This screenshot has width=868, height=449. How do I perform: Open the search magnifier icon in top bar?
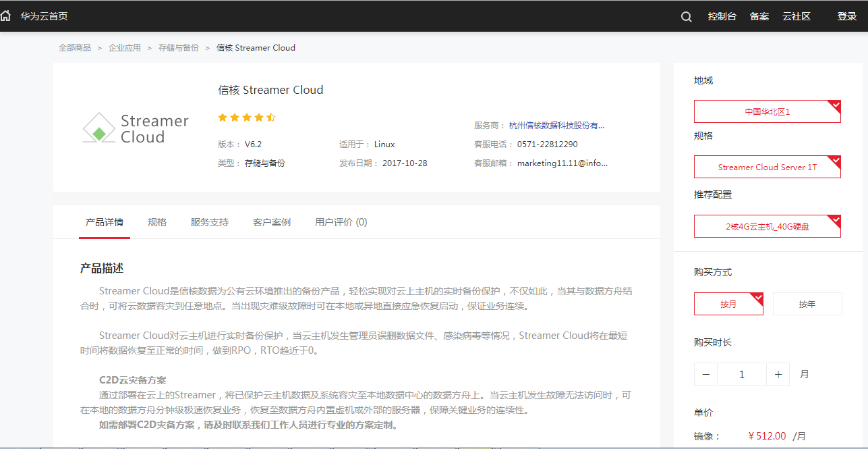[687, 17]
